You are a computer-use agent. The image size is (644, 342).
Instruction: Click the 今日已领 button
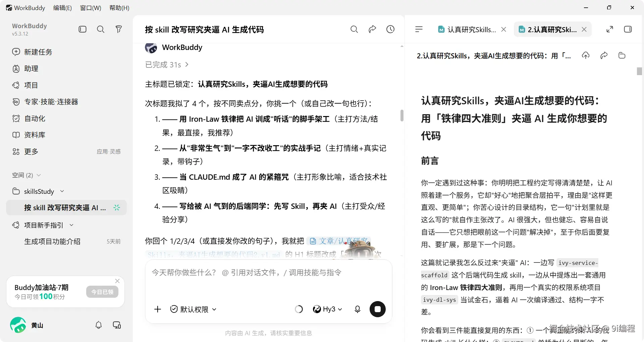pos(102,292)
